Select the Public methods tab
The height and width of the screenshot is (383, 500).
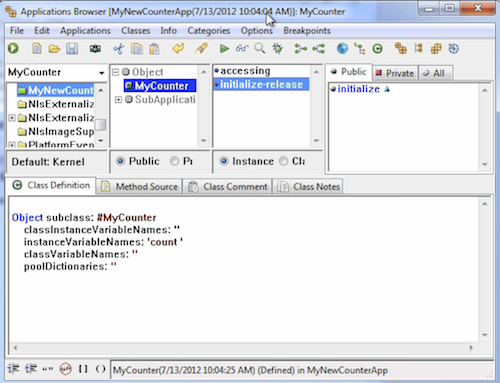tap(349, 72)
